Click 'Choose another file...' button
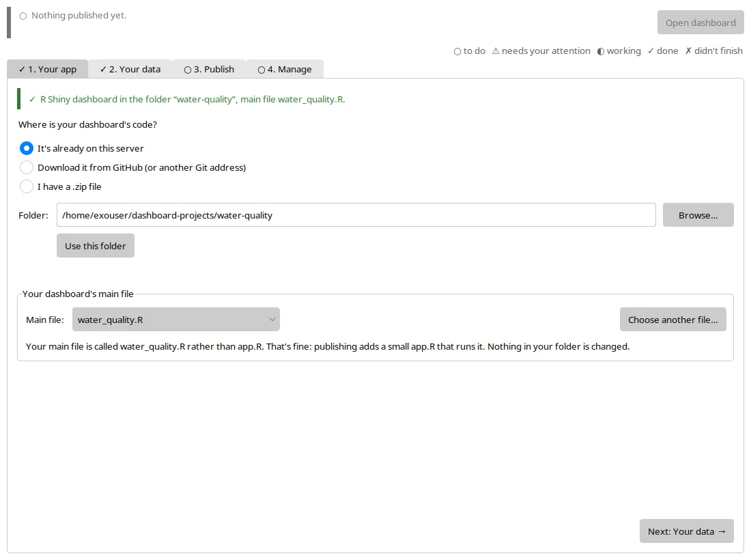 (672, 320)
